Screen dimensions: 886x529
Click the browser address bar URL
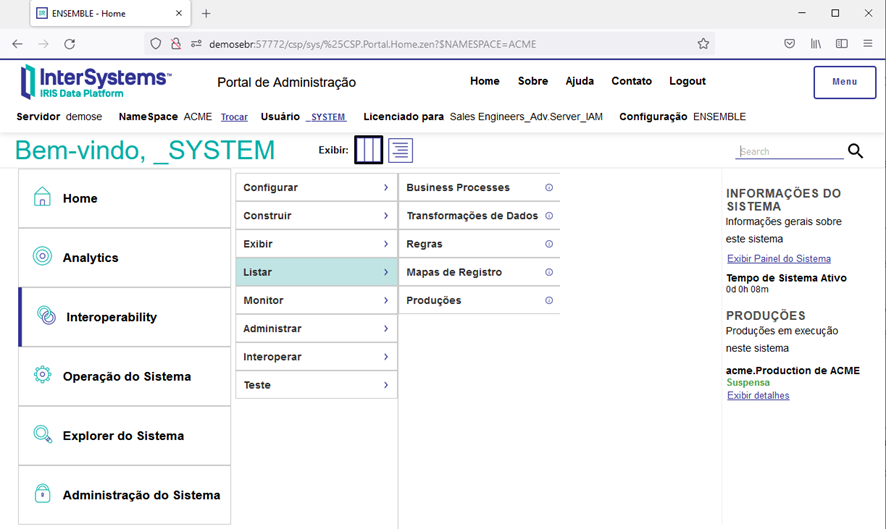pyautogui.click(x=372, y=44)
